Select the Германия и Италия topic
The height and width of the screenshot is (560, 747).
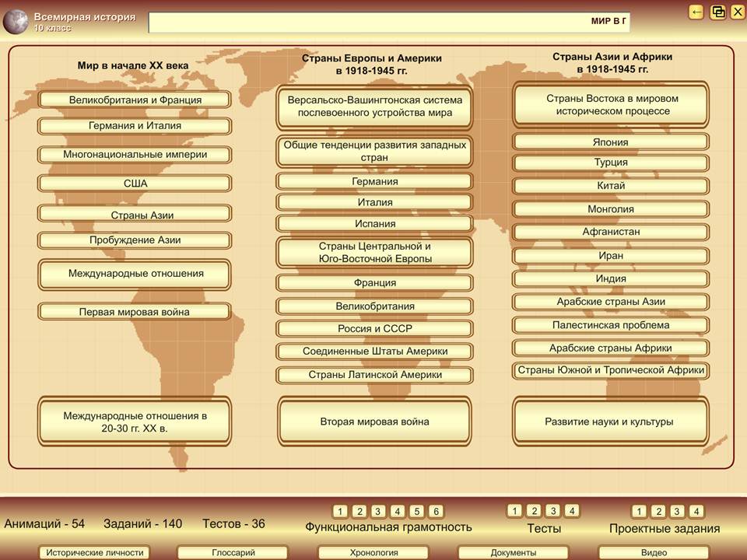click(135, 126)
